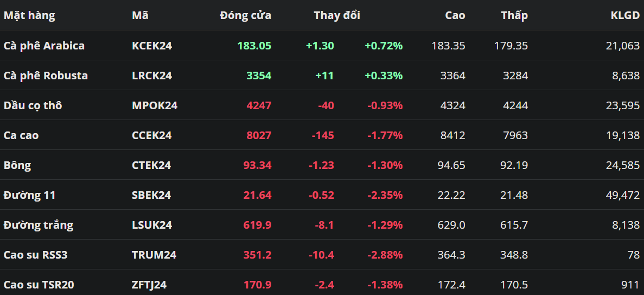Click the Mặt hàng column header
Screen dimensions: 644x295
(x=29, y=15)
